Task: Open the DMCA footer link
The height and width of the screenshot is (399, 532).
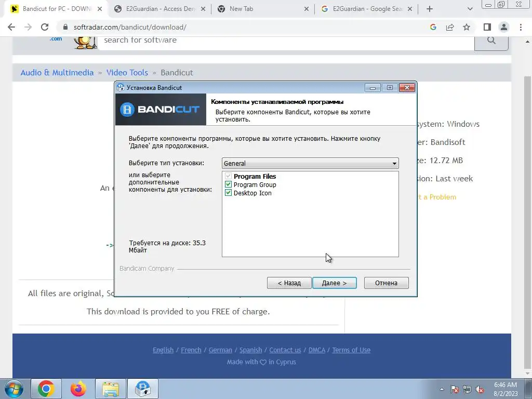Action: tap(316, 350)
